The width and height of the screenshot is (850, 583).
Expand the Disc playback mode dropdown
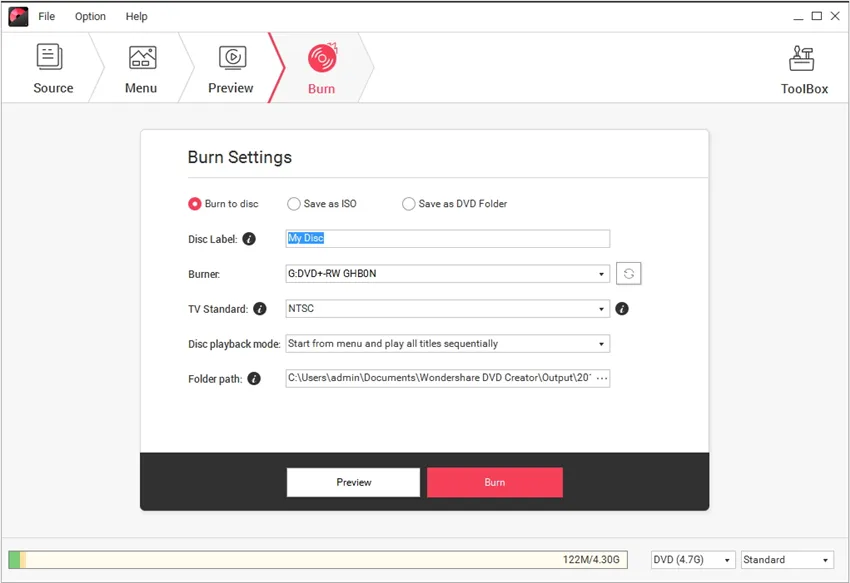click(x=602, y=343)
